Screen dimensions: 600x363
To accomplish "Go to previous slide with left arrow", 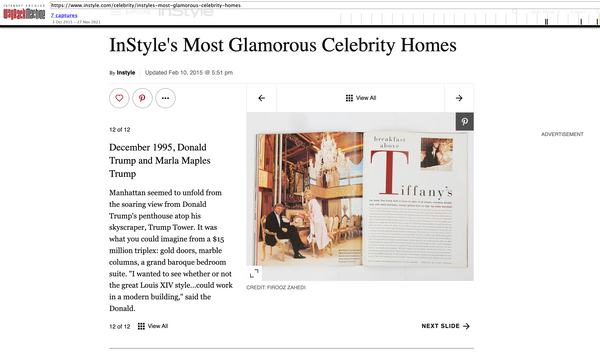I will click(261, 98).
